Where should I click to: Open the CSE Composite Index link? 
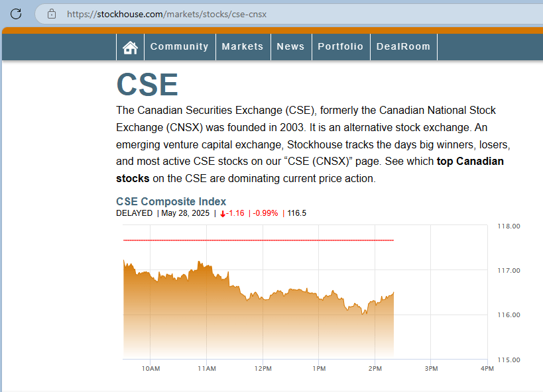(171, 201)
